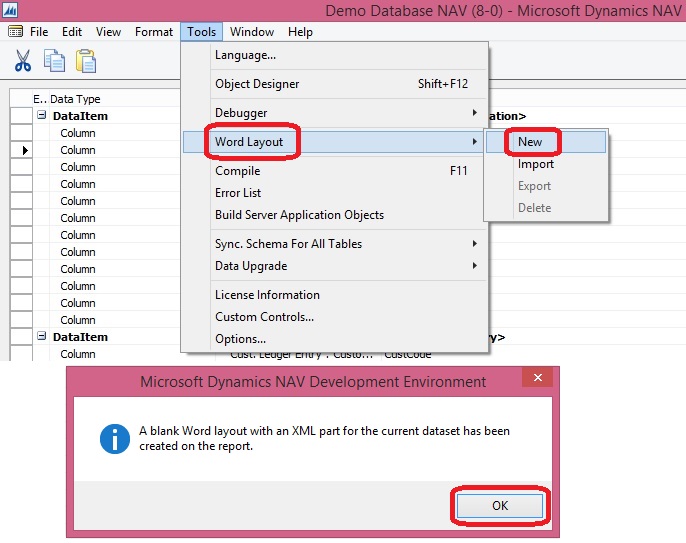
Task: Collapse the second DataItem tree node
Action: pos(42,338)
